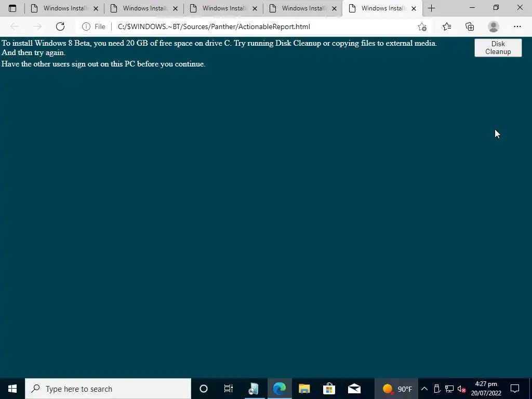This screenshot has width=532, height=399.
Task: Open the network tray icon
Action: coord(449,389)
